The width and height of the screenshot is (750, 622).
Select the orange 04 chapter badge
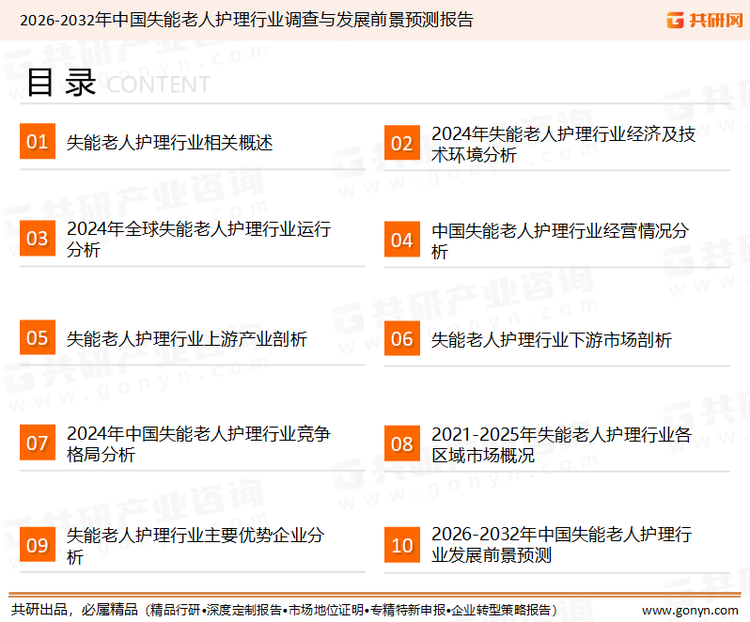pyautogui.click(x=402, y=239)
